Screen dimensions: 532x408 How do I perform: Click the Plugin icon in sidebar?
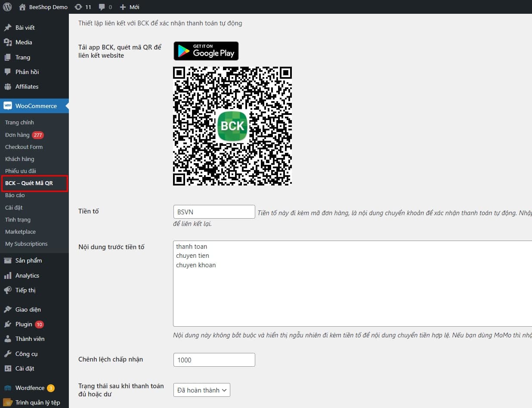point(8,324)
